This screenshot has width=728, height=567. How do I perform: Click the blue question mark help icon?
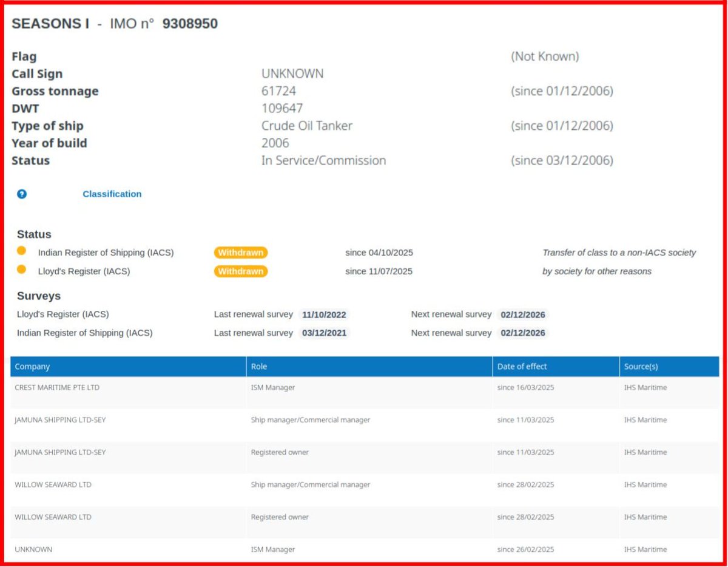(x=22, y=194)
